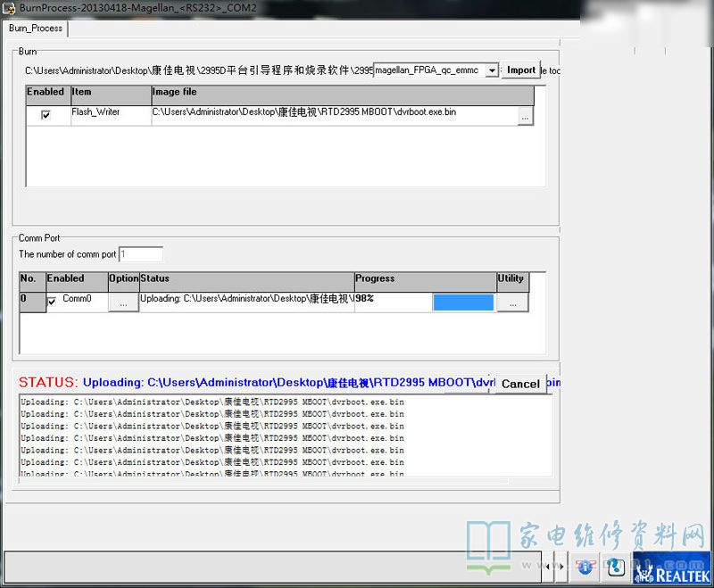The height and width of the screenshot is (588, 714).
Task: Browse for the Flash_Writer image file
Action: pyautogui.click(x=525, y=116)
